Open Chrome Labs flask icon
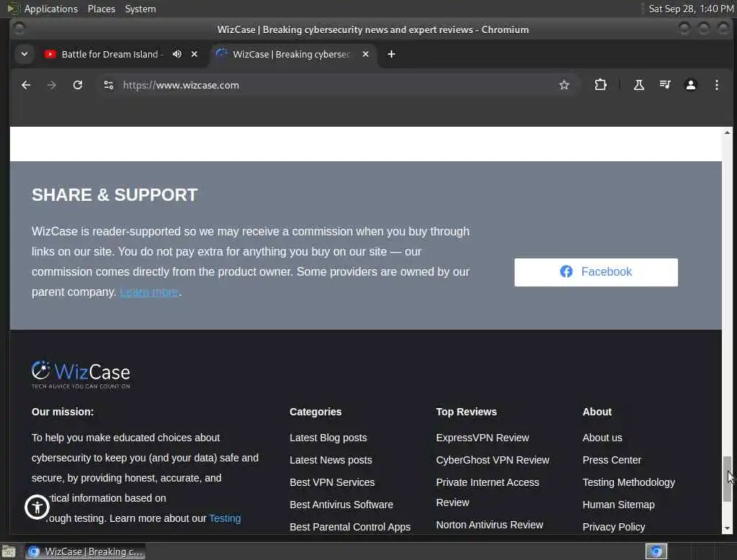Image resolution: width=737 pixels, height=560 pixels. click(639, 85)
